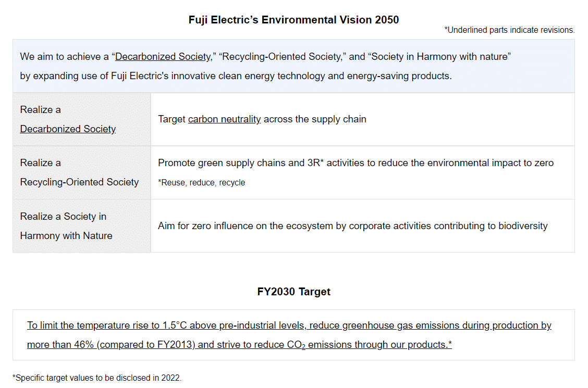Click 'Realize a' above Decarbonized Society
The image size is (588, 388).
coord(41,110)
